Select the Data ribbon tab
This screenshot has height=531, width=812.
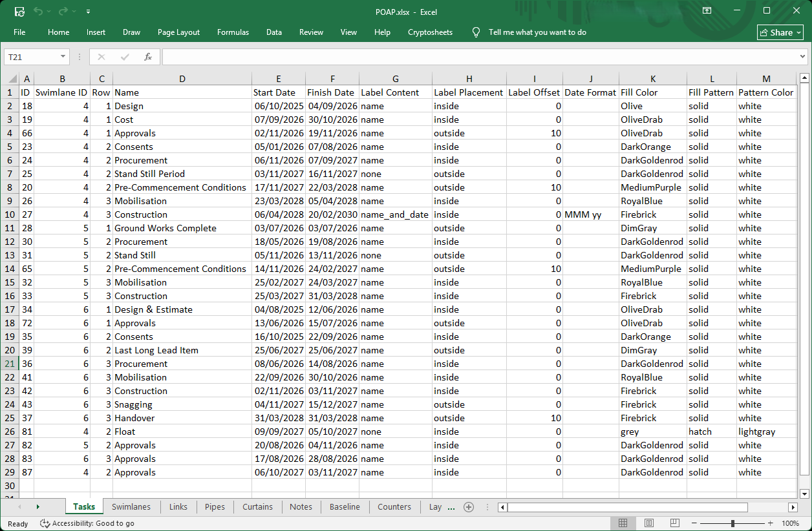tap(274, 32)
